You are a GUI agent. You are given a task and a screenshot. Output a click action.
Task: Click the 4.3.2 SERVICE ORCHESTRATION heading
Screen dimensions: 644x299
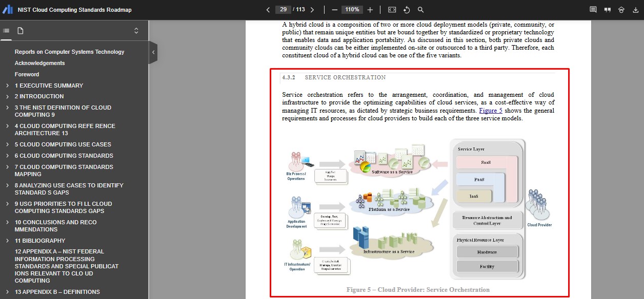click(x=334, y=77)
